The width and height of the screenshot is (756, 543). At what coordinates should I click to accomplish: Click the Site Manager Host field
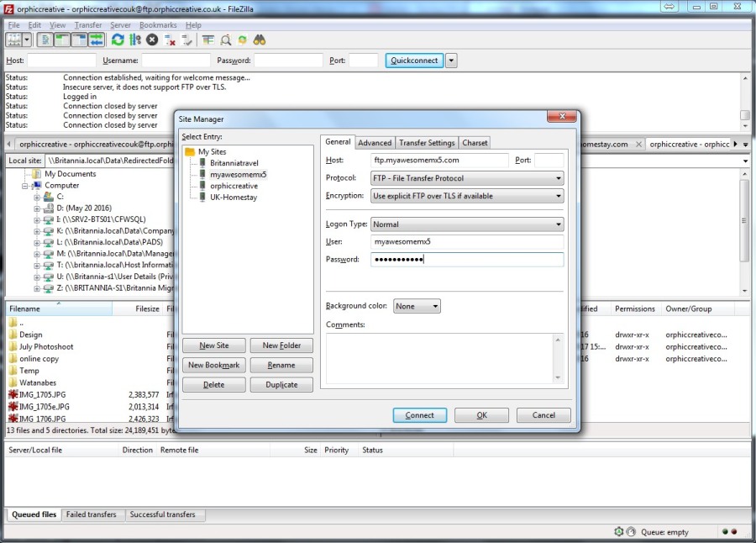(x=439, y=161)
